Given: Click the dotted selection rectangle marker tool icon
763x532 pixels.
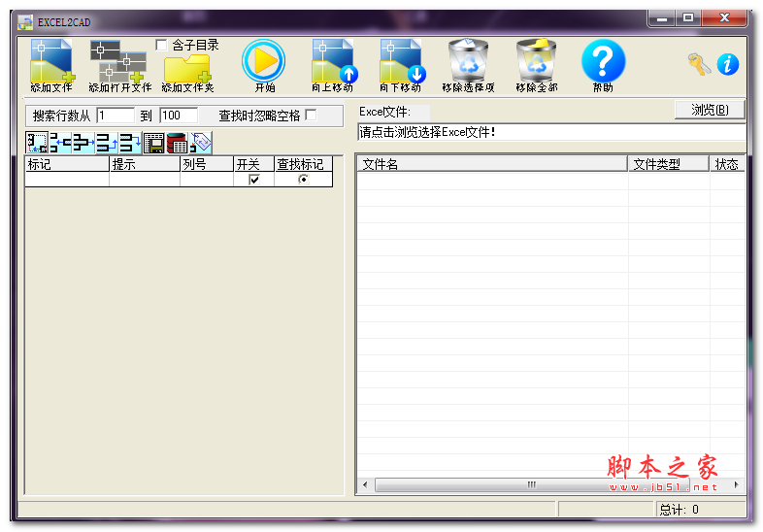Looking at the screenshot, I should 37,143.
